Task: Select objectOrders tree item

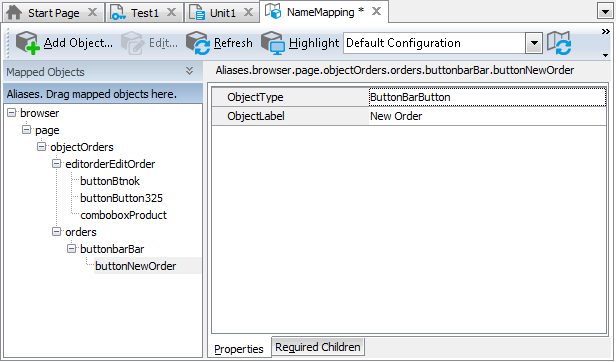Action: click(82, 147)
